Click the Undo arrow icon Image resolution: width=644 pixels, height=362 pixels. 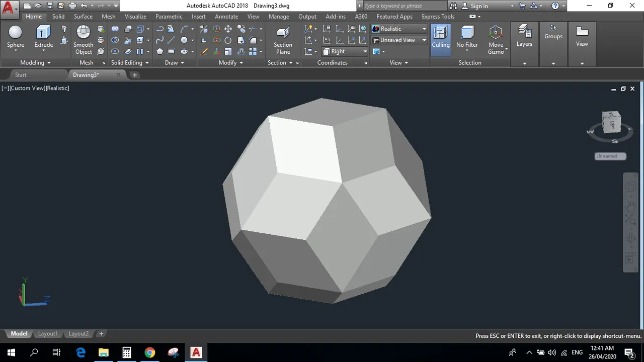tap(84, 6)
